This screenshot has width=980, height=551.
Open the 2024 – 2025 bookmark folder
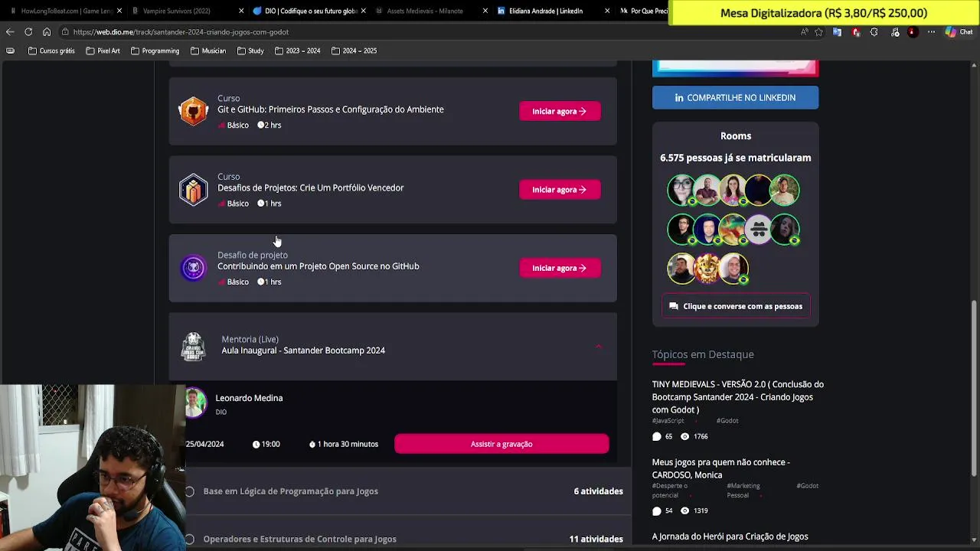[x=354, y=51]
